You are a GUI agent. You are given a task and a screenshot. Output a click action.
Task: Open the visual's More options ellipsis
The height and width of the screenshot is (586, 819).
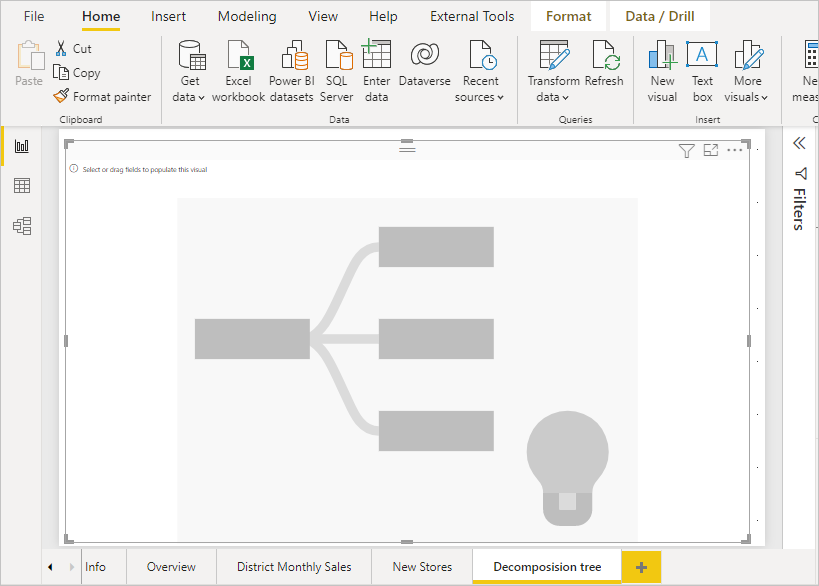(x=734, y=150)
